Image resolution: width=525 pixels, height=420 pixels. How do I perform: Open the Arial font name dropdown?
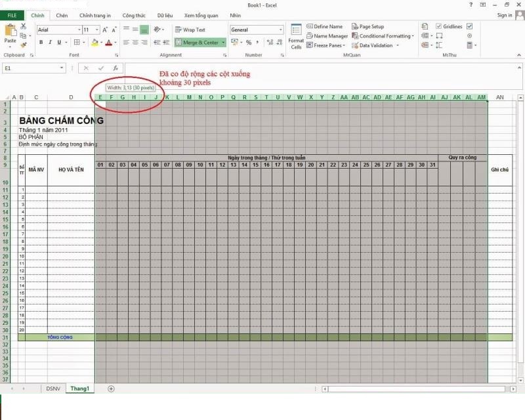[x=79, y=30]
